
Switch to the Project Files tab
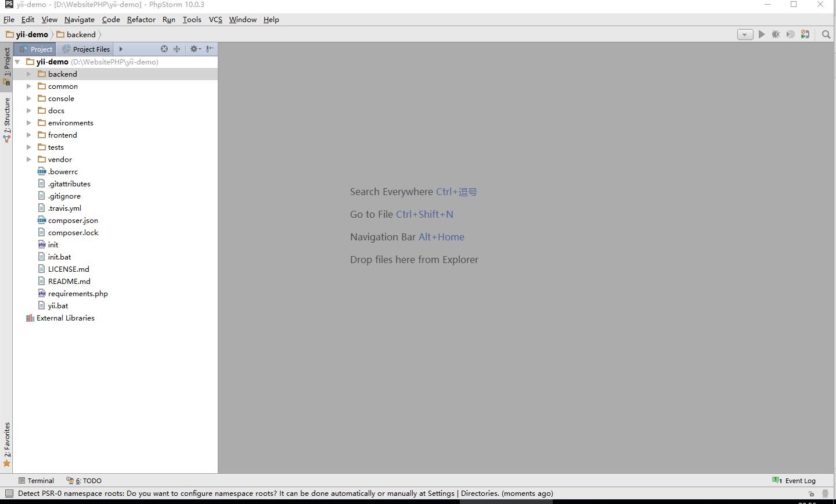tap(86, 49)
